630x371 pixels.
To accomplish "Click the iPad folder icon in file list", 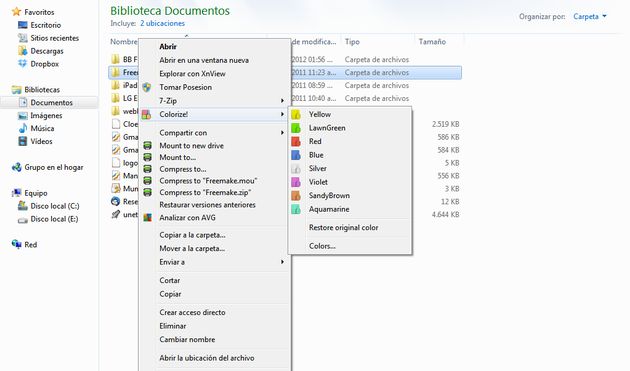I will [x=116, y=85].
